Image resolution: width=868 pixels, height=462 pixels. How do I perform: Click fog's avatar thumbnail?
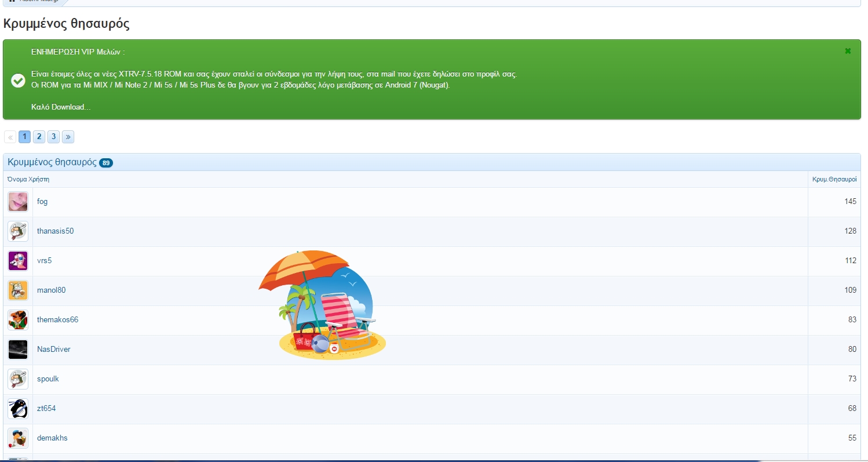click(x=18, y=202)
